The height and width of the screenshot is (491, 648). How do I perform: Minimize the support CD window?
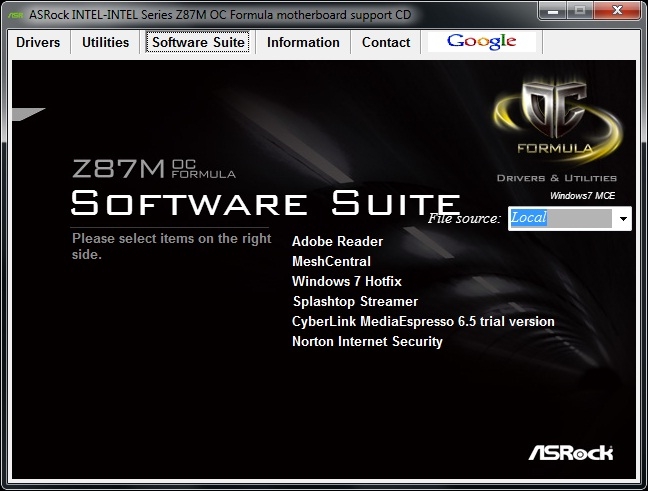(553, 11)
